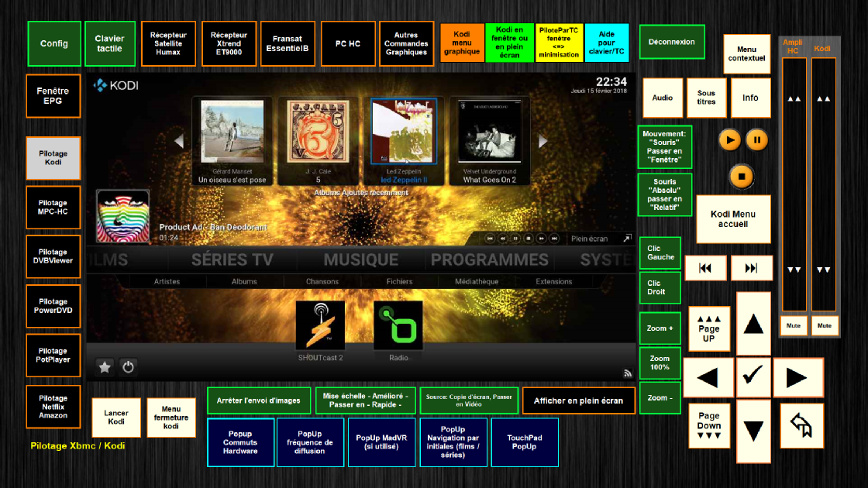Lower Kodi volume down arrows
Image resolution: width=868 pixels, height=488 pixels.
coord(824,270)
